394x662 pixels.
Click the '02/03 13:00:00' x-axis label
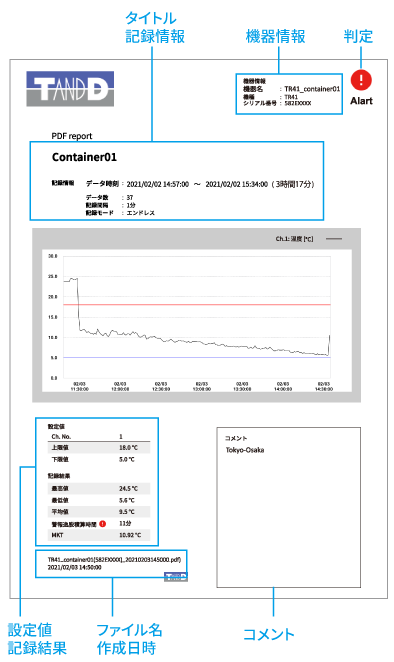[x=202, y=387]
